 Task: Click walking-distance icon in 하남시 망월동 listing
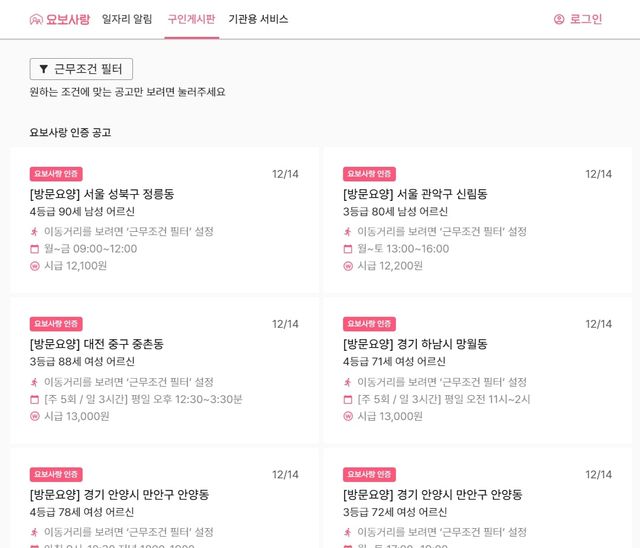(x=348, y=382)
